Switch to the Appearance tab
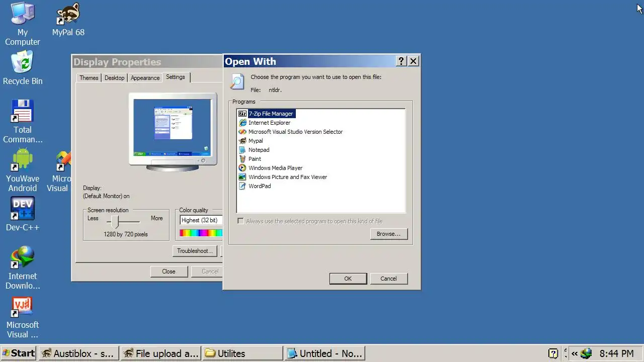This screenshot has width=644, height=362. click(x=145, y=78)
